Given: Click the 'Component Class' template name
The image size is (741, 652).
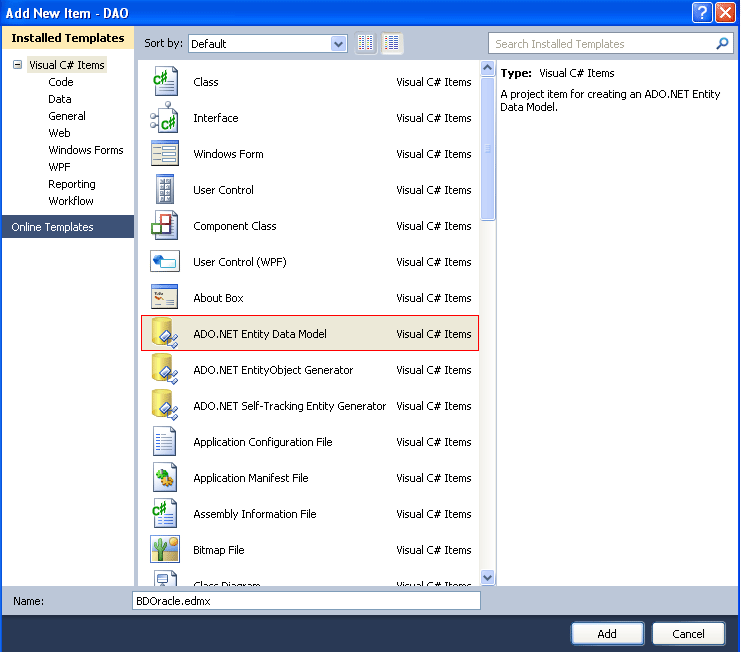Looking at the screenshot, I should (x=234, y=226).
